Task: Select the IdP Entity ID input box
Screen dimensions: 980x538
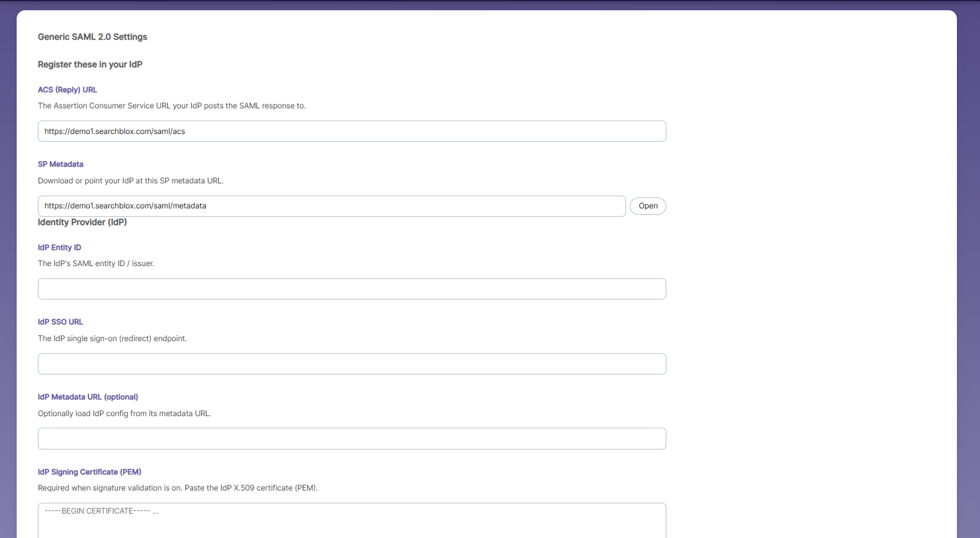Action: (x=351, y=289)
